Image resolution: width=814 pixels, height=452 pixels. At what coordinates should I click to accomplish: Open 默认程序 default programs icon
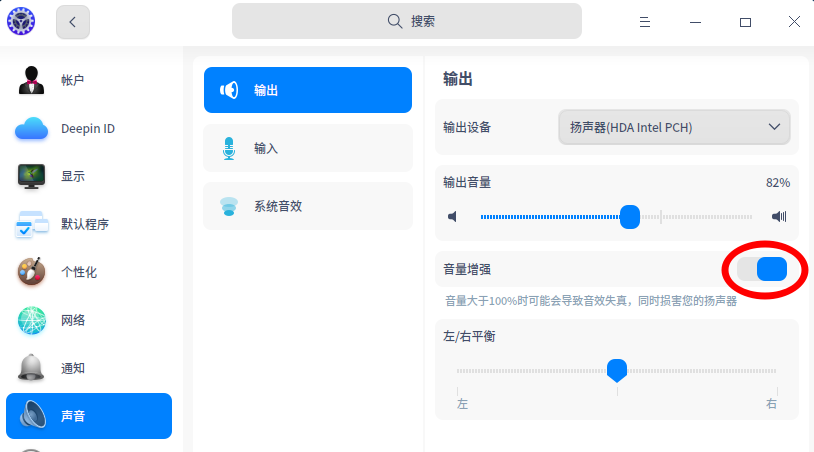pos(31,224)
